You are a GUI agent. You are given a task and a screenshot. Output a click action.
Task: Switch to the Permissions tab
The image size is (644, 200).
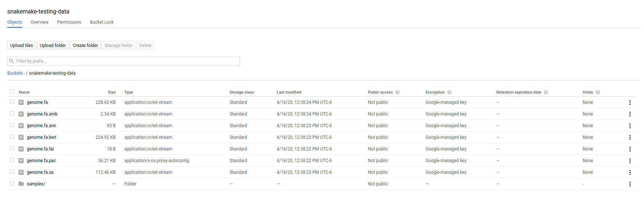point(69,22)
